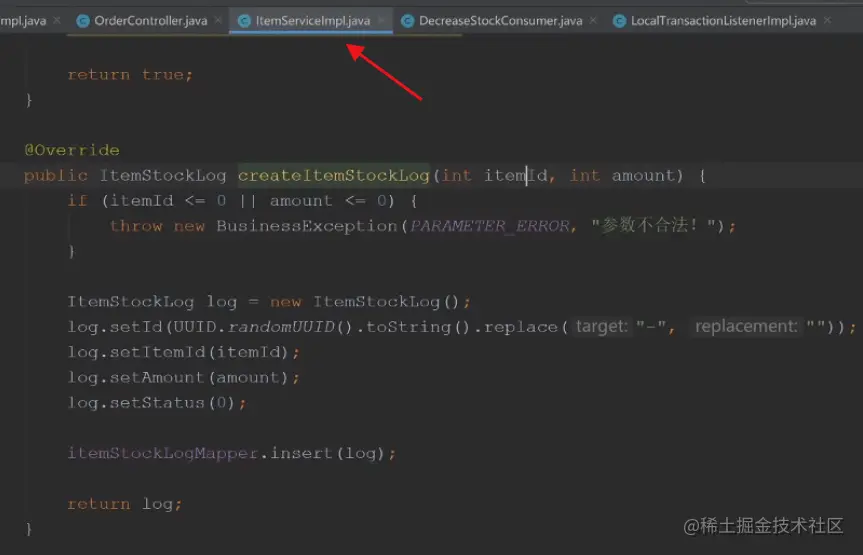Image resolution: width=863 pixels, height=555 pixels.
Task: Close the LocalTransactionListenerImpl.java tab
Action: point(827,20)
